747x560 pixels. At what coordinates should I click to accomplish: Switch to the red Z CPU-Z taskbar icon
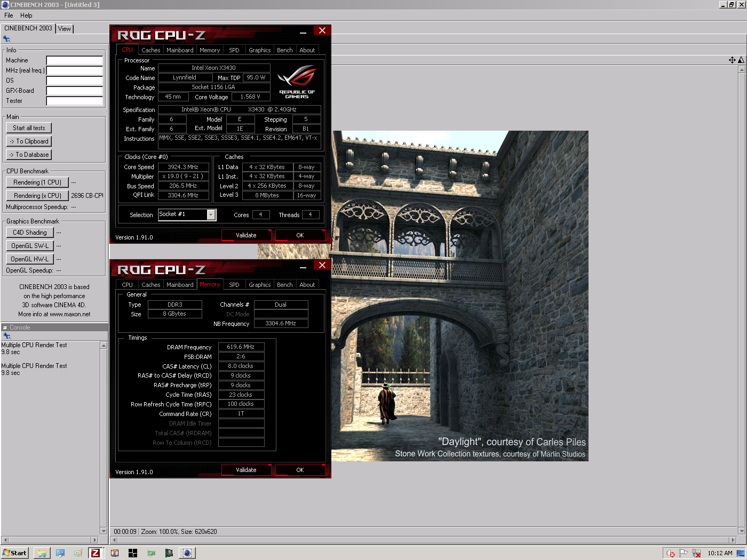(x=96, y=553)
